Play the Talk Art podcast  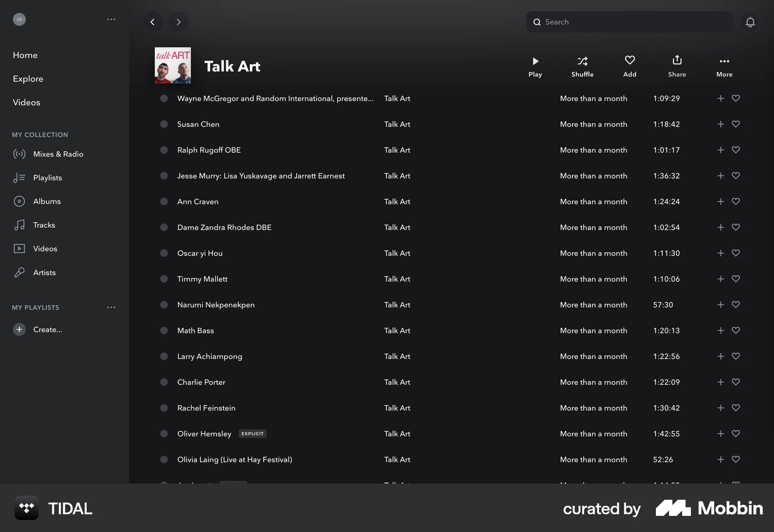point(535,65)
